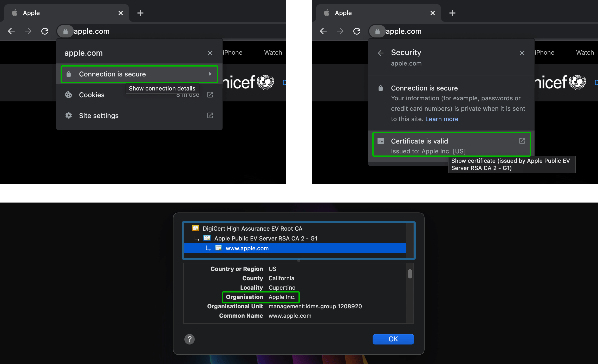Select Apple tab in left window

click(x=67, y=13)
